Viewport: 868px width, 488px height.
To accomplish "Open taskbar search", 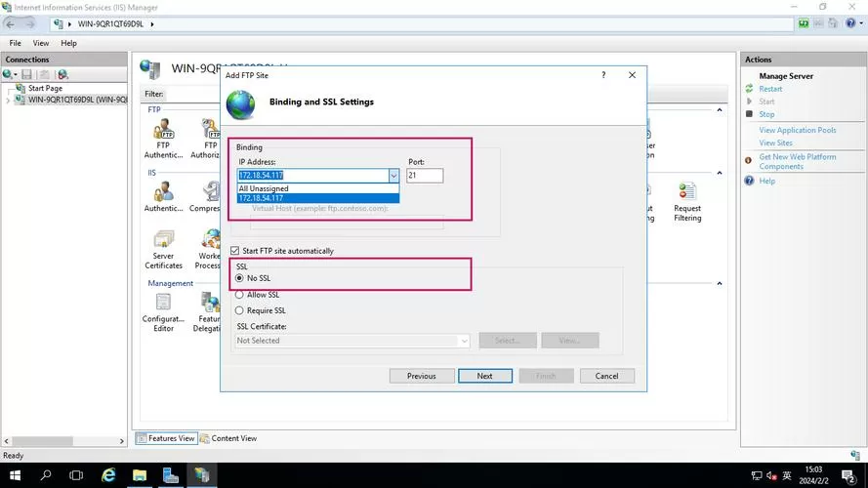I will (x=46, y=475).
